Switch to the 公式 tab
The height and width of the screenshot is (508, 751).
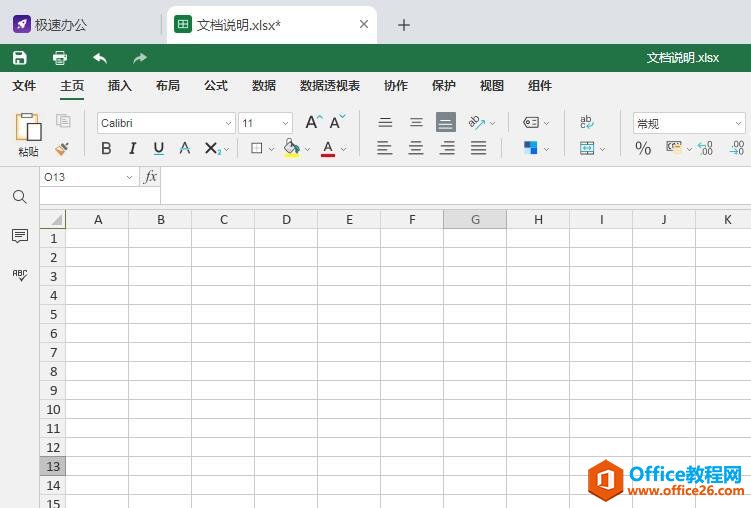tap(216, 86)
